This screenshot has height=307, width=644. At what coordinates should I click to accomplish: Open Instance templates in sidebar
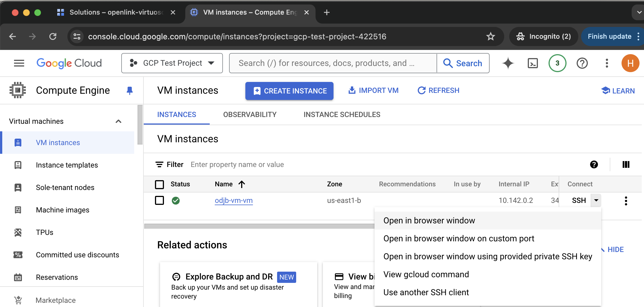tap(67, 165)
